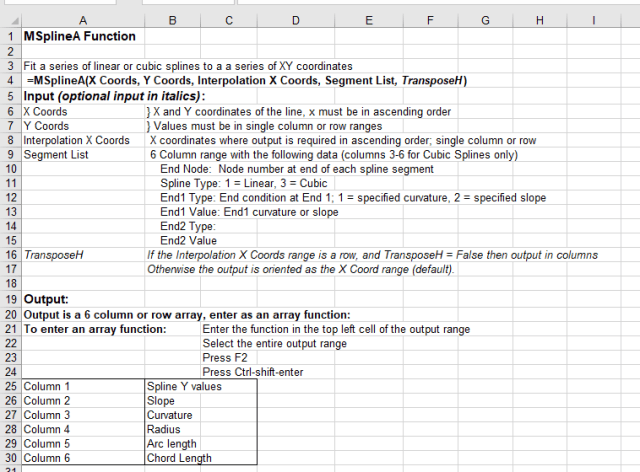This screenshot has width=640, height=472.
Task: Click 'Select the entire output range' text
Action: [x=275, y=343]
